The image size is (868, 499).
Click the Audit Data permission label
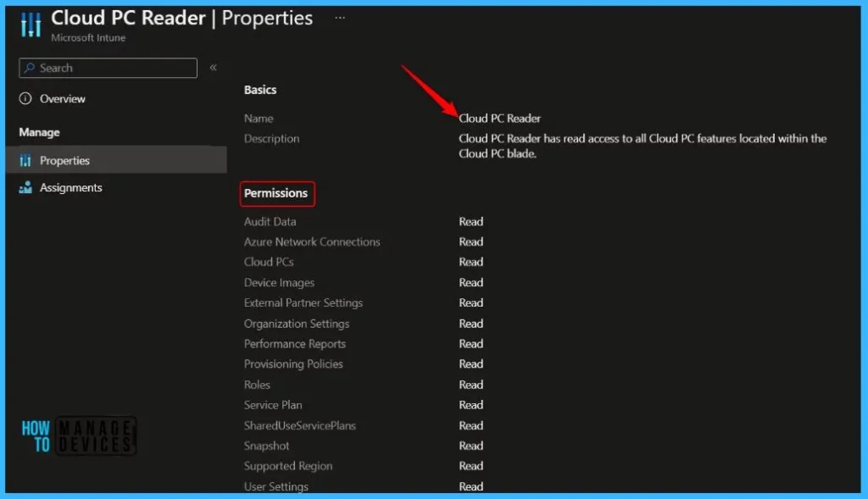[x=270, y=221]
